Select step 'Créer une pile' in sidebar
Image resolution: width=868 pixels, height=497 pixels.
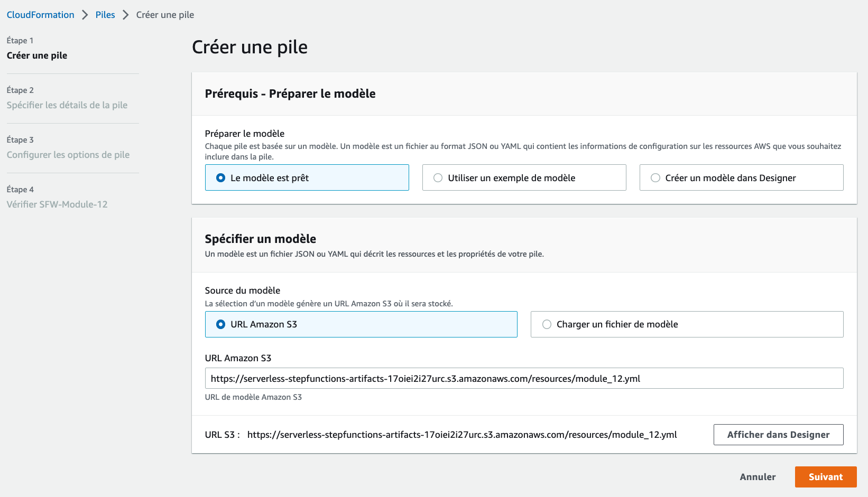click(37, 55)
